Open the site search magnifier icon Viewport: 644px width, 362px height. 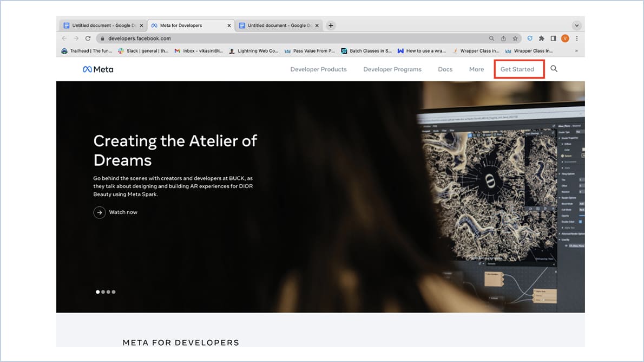554,69
